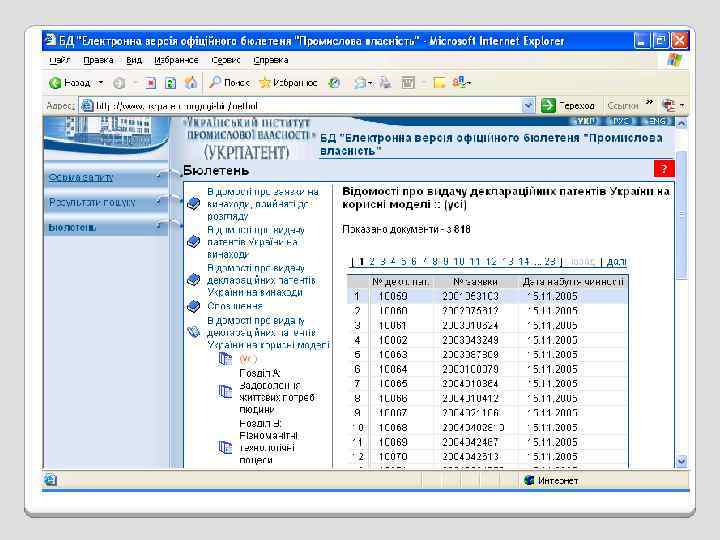Click book icon beside видачу патентів на винаходи
This screenshot has width=720, height=540.
tap(193, 241)
